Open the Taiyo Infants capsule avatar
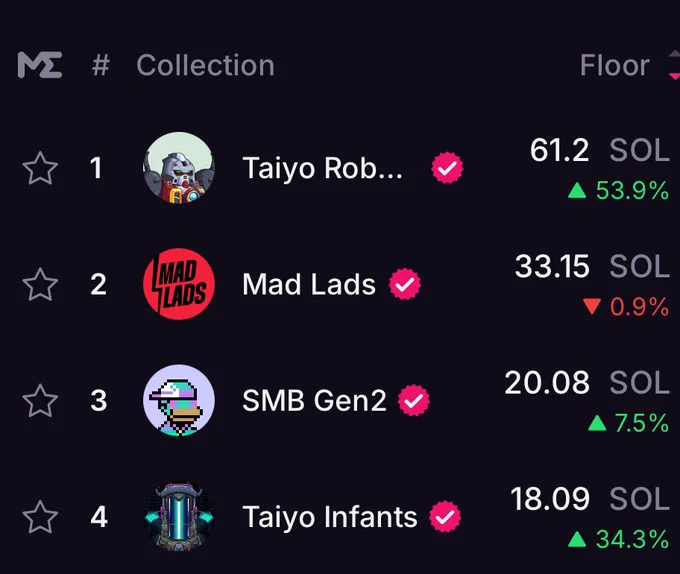 pos(179,516)
